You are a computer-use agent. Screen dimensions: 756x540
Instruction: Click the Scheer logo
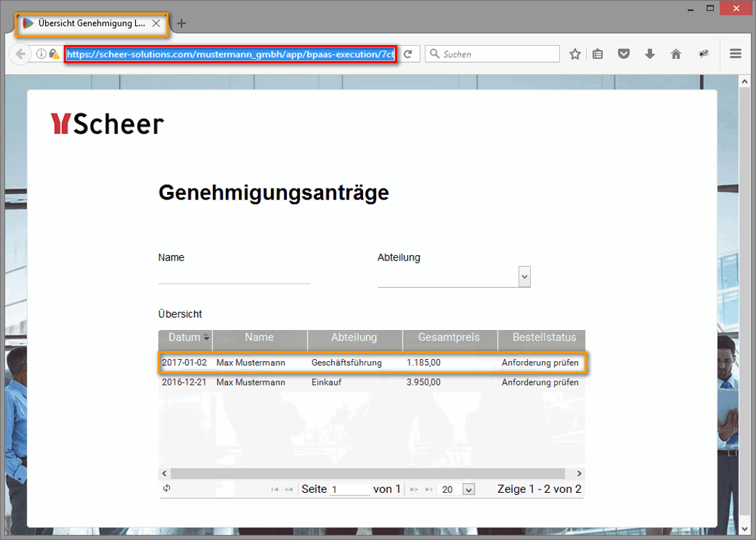pos(107,123)
